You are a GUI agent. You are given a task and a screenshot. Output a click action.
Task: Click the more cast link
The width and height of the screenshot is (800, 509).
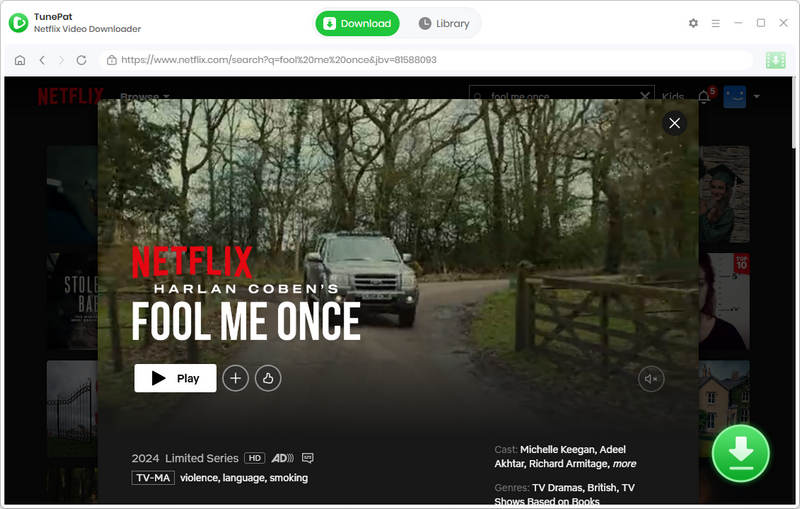click(624, 464)
